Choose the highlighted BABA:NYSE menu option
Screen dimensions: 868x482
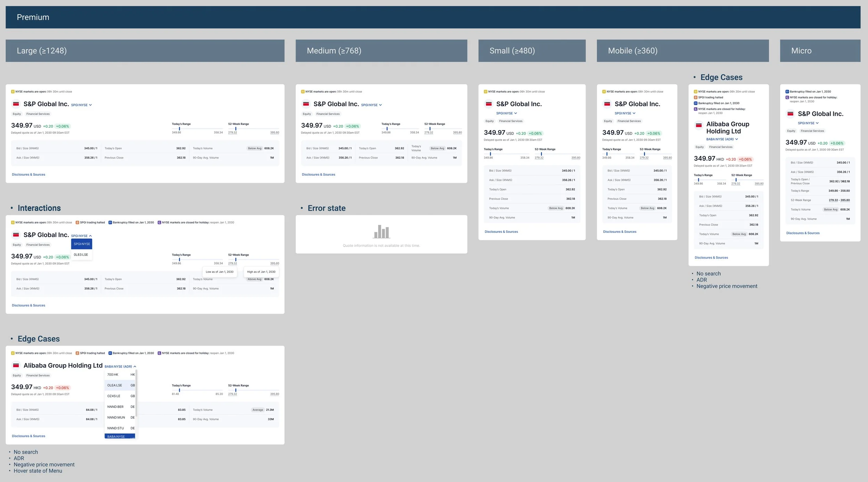pos(117,436)
